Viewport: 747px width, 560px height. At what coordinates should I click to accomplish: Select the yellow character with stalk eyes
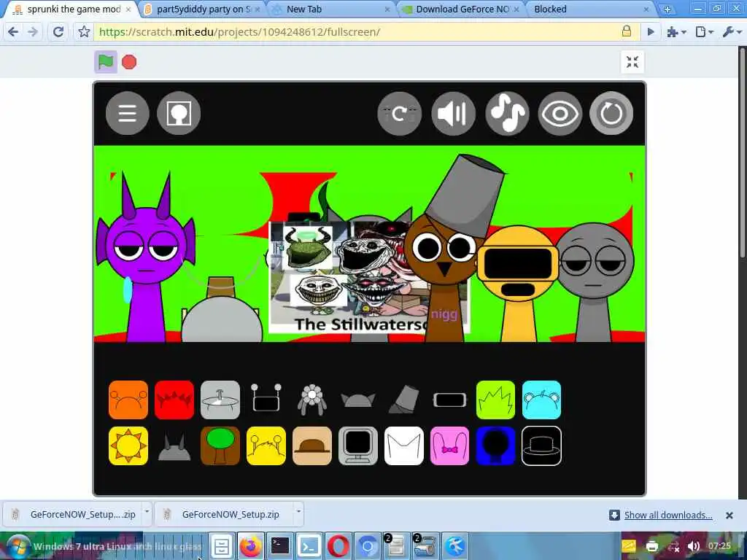(x=266, y=446)
